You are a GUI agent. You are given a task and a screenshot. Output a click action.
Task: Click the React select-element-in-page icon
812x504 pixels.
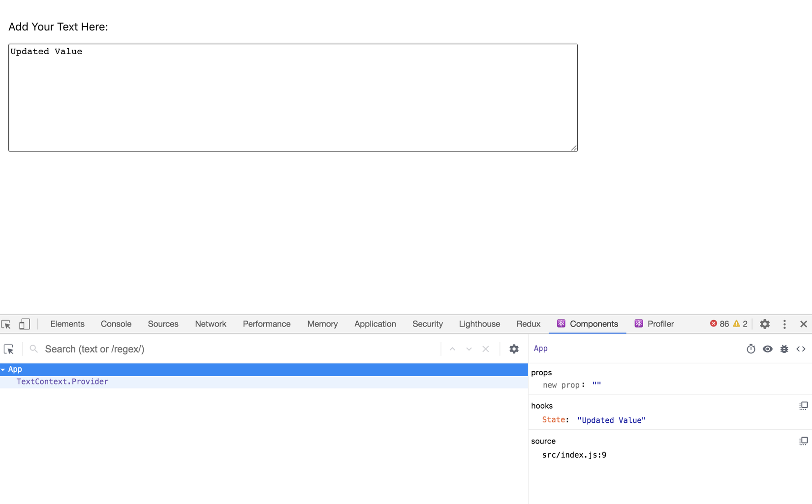click(x=9, y=349)
